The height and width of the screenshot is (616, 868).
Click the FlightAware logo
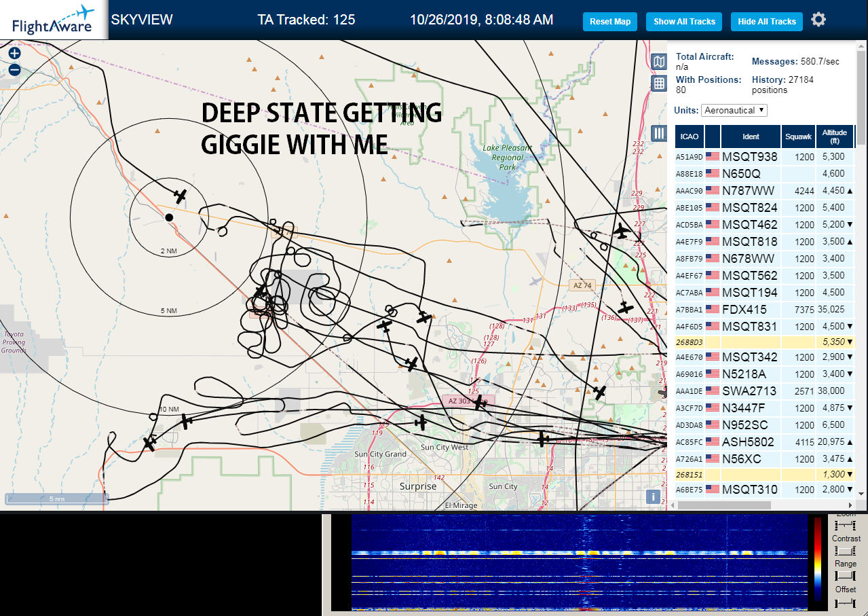(x=53, y=20)
